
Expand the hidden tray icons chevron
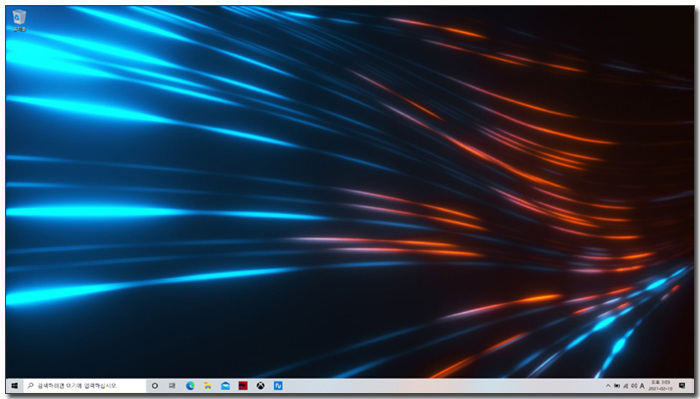[608, 386]
